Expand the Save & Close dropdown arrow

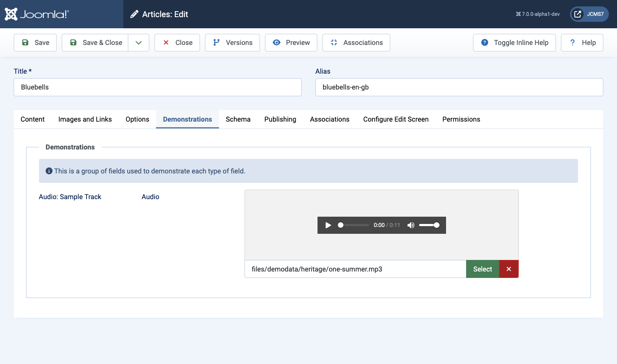tap(138, 42)
